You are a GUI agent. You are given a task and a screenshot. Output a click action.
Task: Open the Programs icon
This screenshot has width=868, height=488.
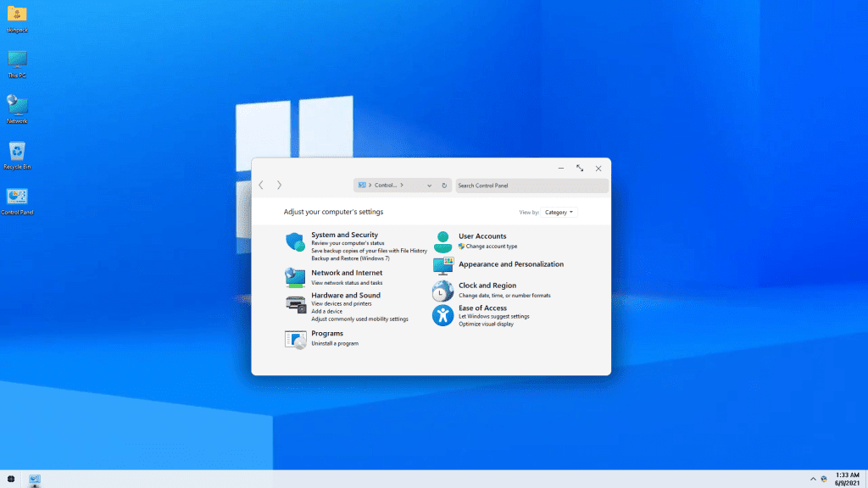tap(296, 339)
